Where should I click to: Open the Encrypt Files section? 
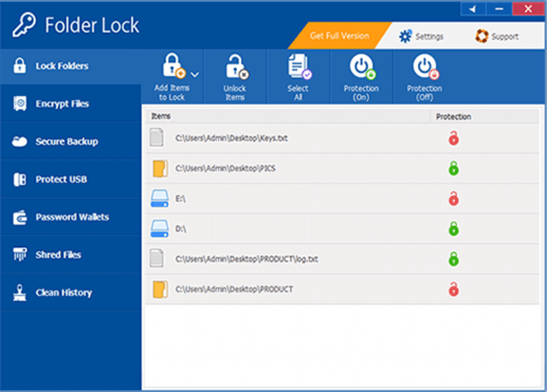point(71,104)
